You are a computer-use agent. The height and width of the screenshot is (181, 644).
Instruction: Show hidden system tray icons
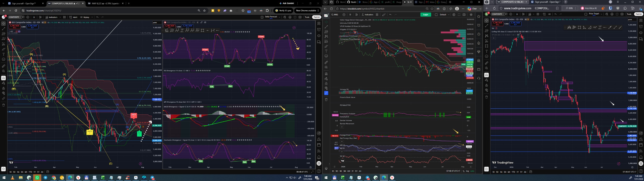[287, 178]
